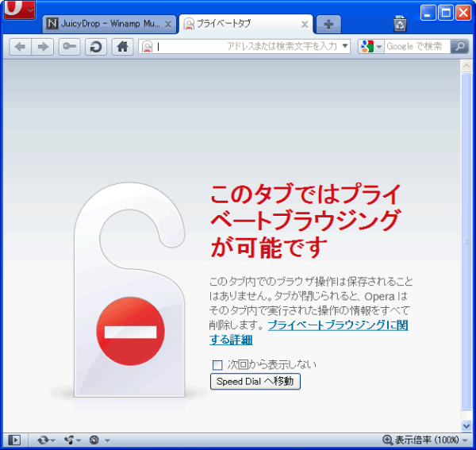This screenshot has width=476, height=450.
Task: Switch to the JuicyDrop Winamp tab
Action: click(x=109, y=24)
